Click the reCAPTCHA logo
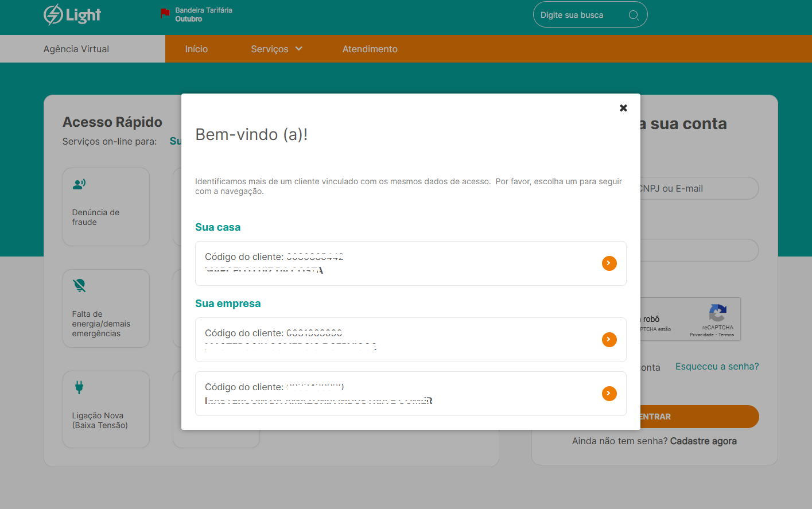This screenshot has width=812, height=509. click(x=717, y=313)
